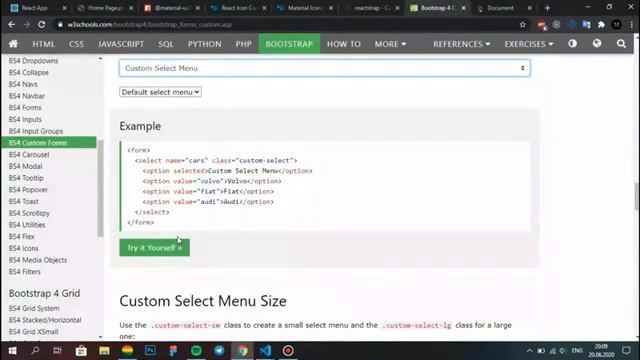Bookmark this page with star icon
The image size is (640, 360).
(522, 24)
